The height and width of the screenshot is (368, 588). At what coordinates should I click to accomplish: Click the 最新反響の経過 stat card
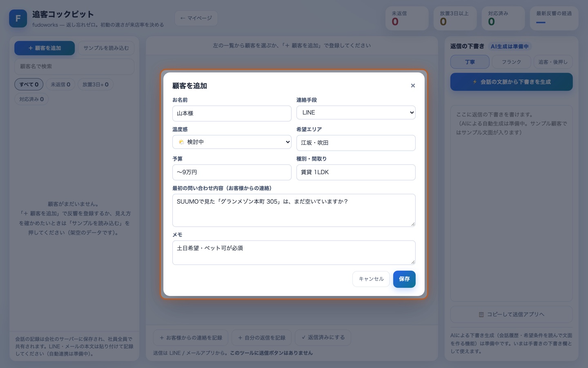[x=554, y=18]
